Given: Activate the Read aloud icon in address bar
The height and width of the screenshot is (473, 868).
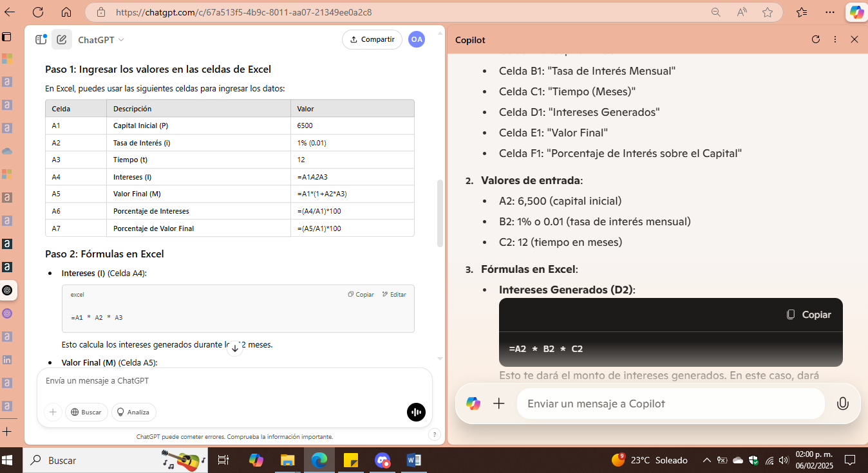Looking at the screenshot, I should (742, 12).
